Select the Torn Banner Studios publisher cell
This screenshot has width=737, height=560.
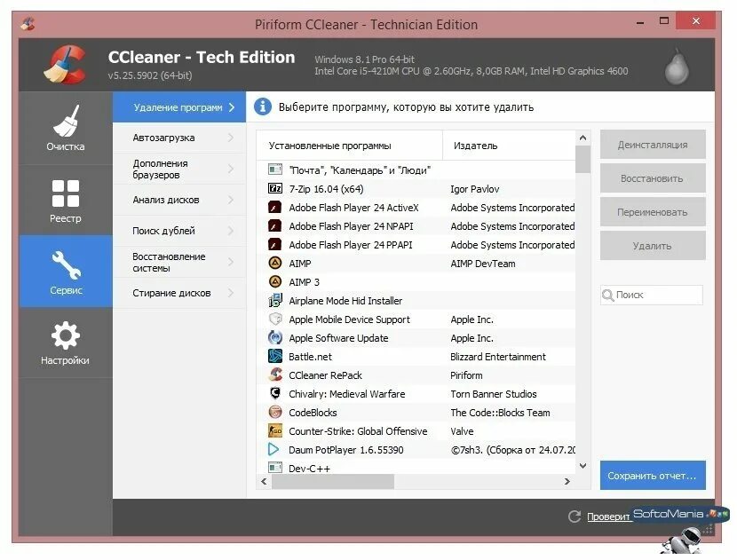(x=494, y=394)
